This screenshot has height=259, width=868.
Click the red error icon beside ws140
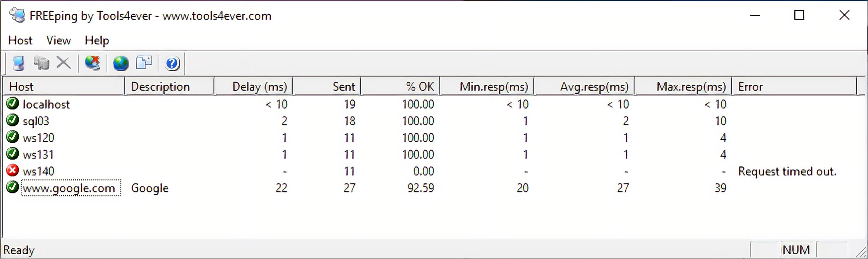pos(13,170)
